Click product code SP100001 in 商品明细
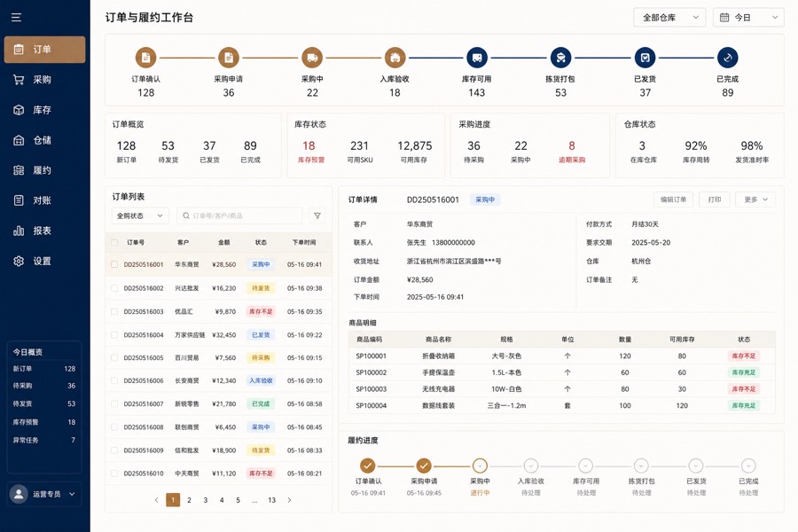798x532 pixels. (371, 356)
